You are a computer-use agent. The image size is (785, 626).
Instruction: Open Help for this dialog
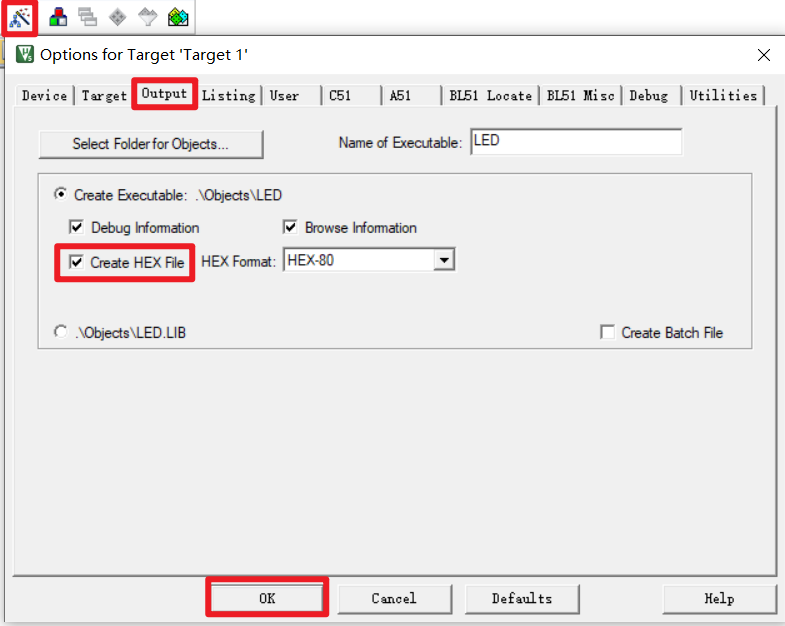click(x=719, y=598)
